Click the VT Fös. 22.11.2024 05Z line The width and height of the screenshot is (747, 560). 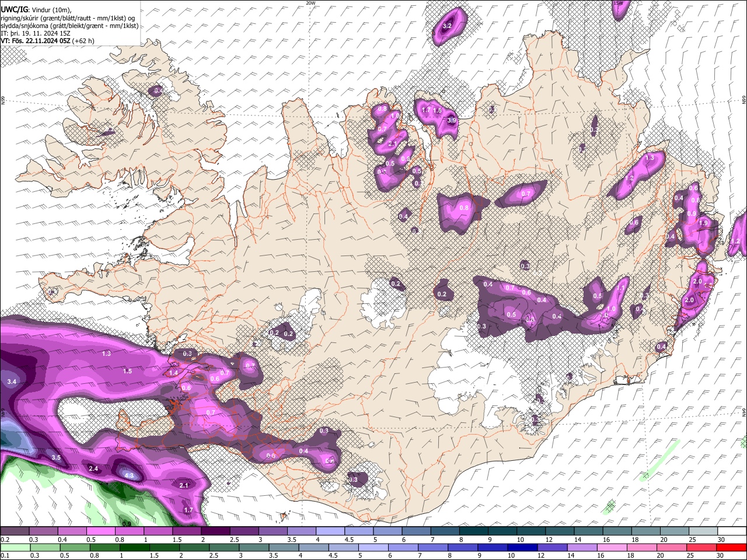tap(47, 41)
